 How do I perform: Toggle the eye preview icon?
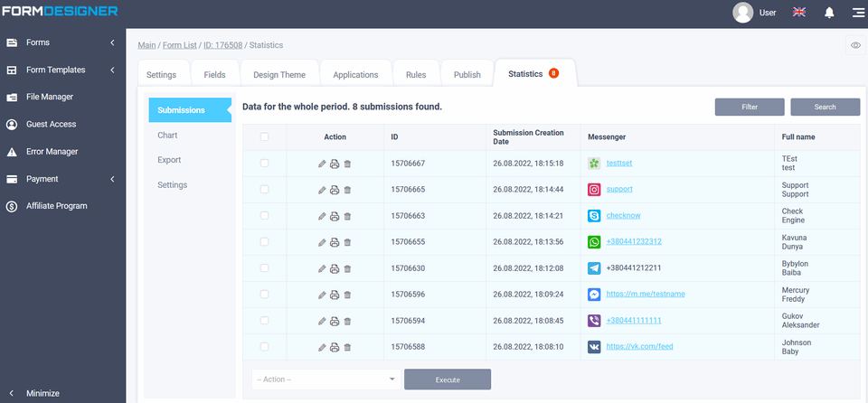tap(855, 45)
